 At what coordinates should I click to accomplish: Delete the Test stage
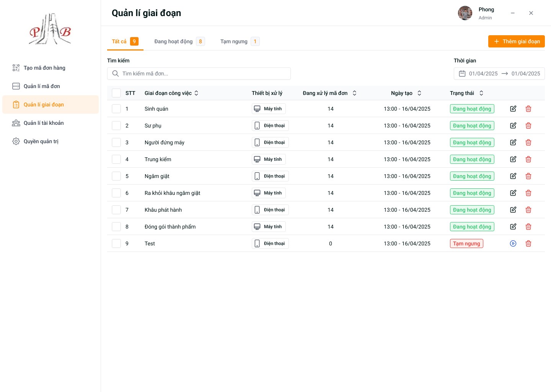click(528, 243)
